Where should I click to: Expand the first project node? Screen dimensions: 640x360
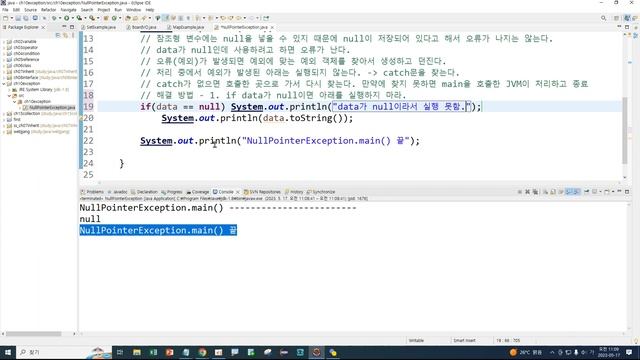[4, 120]
